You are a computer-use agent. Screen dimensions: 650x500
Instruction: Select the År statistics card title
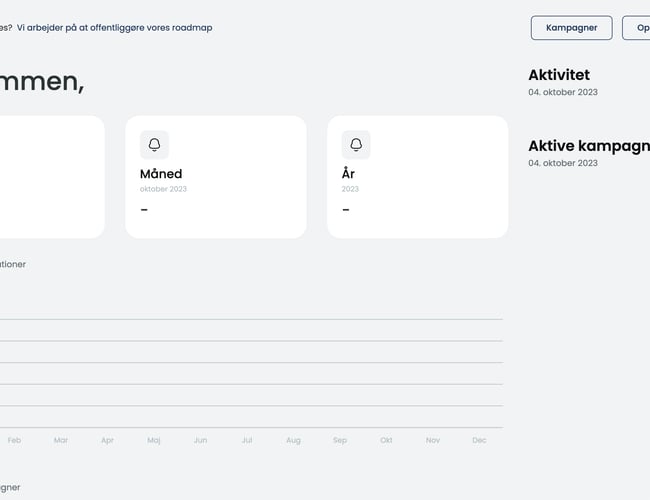(348, 174)
